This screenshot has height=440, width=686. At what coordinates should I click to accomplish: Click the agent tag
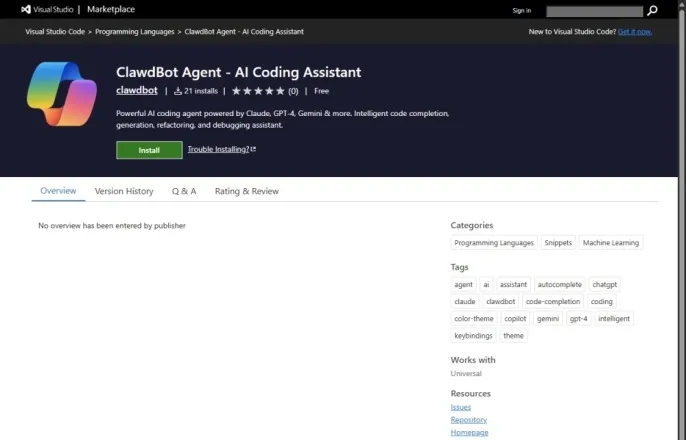pos(463,284)
